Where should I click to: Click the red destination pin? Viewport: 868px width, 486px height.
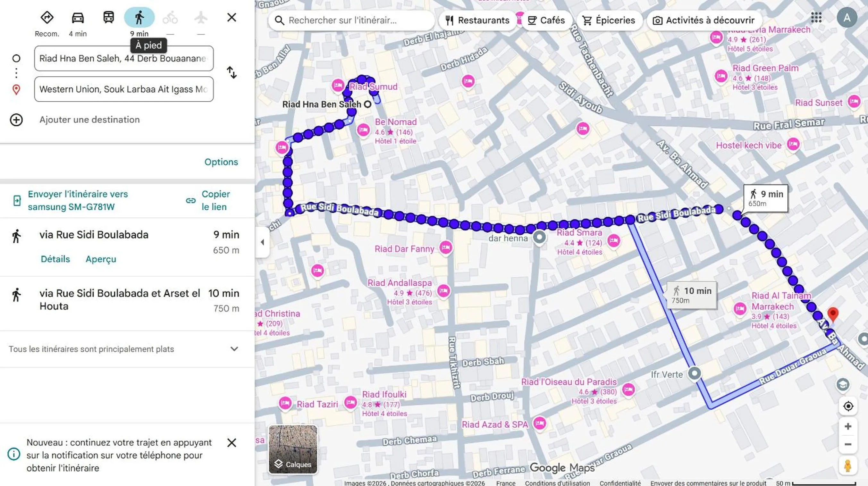(x=833, y=314)
